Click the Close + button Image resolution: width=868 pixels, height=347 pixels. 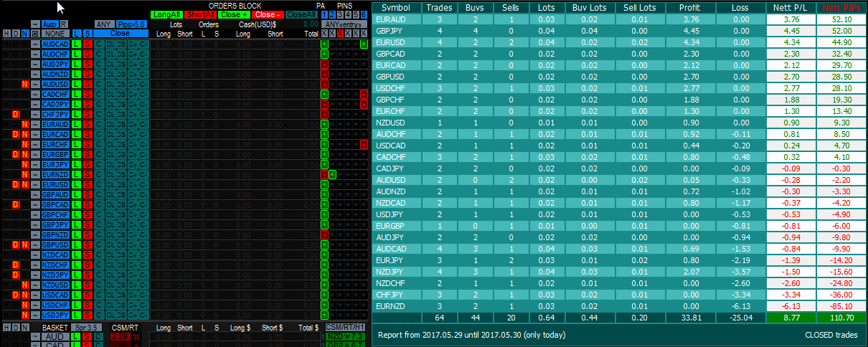click(234, 14)
